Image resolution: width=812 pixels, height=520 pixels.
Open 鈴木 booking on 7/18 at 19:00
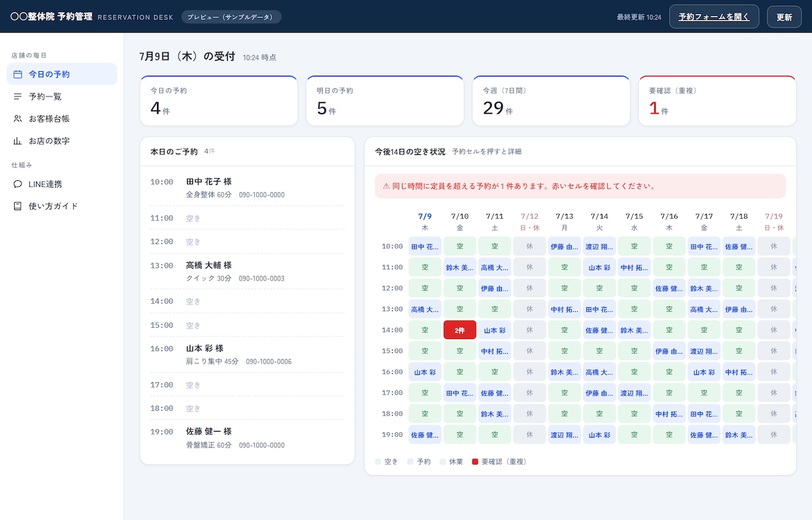(739, 434)
